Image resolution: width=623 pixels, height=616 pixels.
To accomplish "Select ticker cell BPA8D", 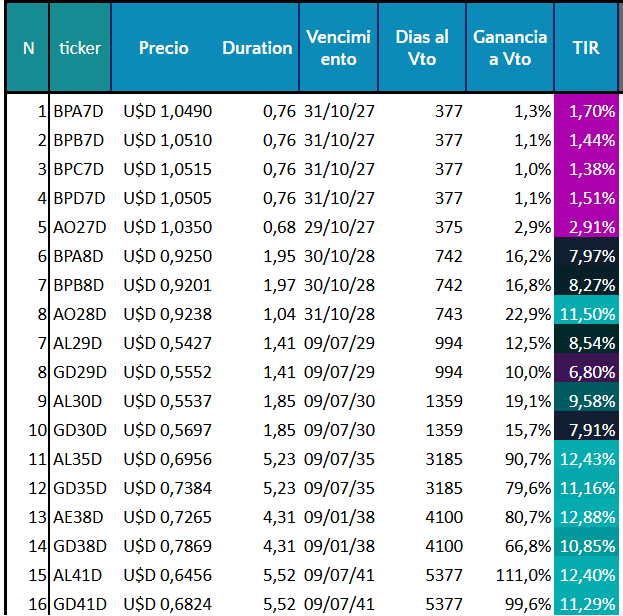I will point(78,256).
